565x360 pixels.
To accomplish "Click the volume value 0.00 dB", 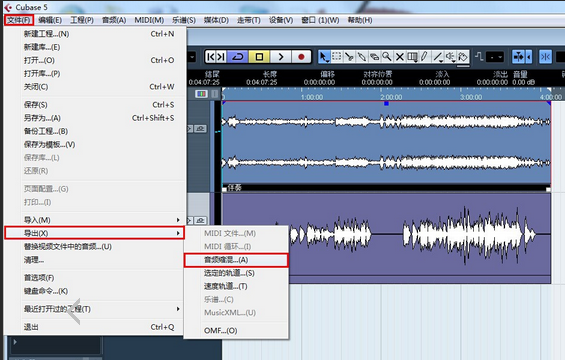I will (x=524, y=82).
